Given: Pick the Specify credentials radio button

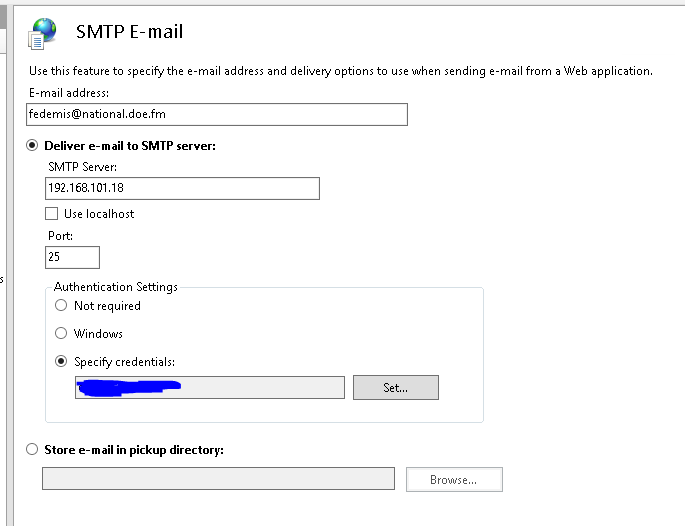Looking at the screenshot, I should tap(62, 361).
